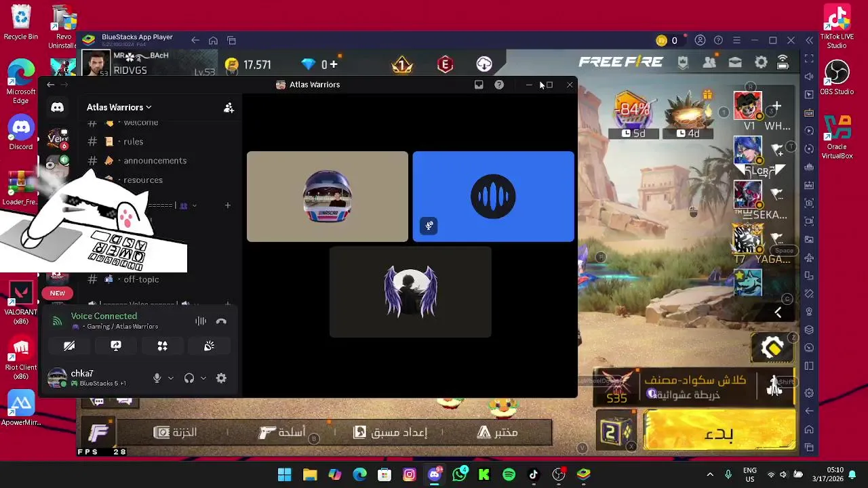The width and height of the screenshot is (868, 488).
Task: Start screen sharing in Discord
Action: click(x=116, y=346)
